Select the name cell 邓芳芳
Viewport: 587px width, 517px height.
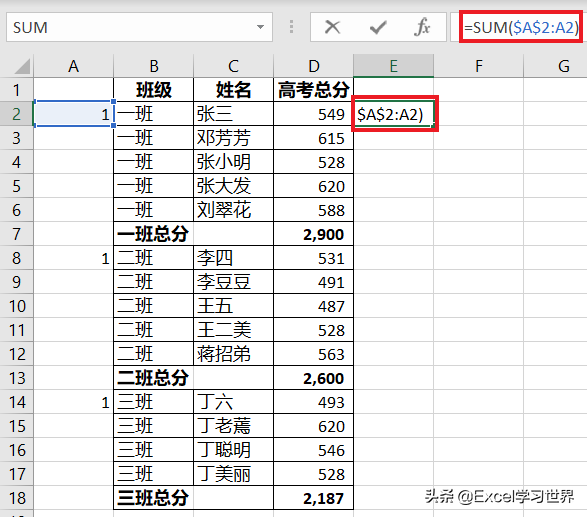pyautogui.click(x=233, y=138)
